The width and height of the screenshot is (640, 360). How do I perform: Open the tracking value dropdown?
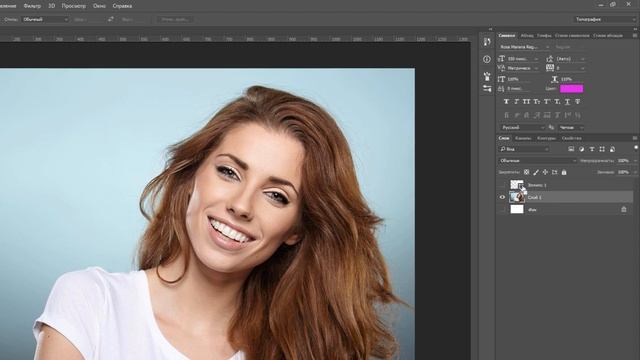click(x=570, y=68)
